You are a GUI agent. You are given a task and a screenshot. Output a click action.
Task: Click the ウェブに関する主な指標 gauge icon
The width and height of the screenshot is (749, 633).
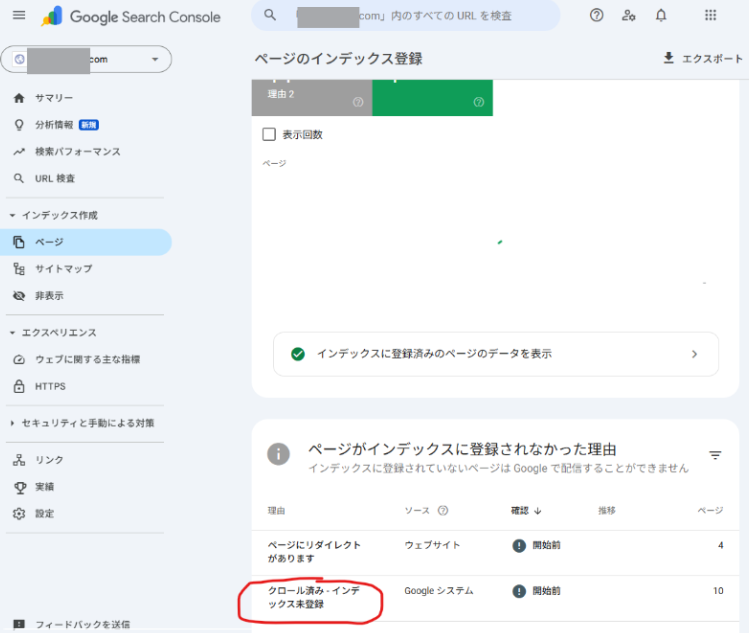click(x=19, y=359)
